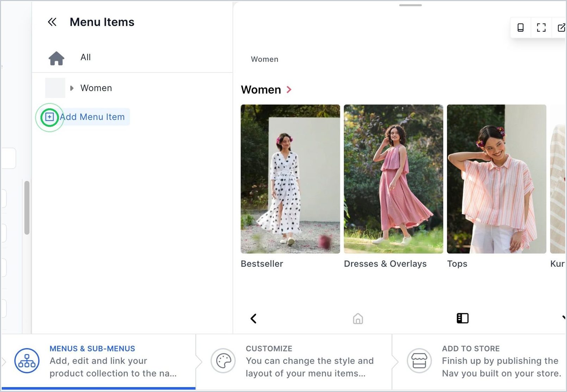
Task: Click the Dresses & Overlays label
Action: click(385, 264)
